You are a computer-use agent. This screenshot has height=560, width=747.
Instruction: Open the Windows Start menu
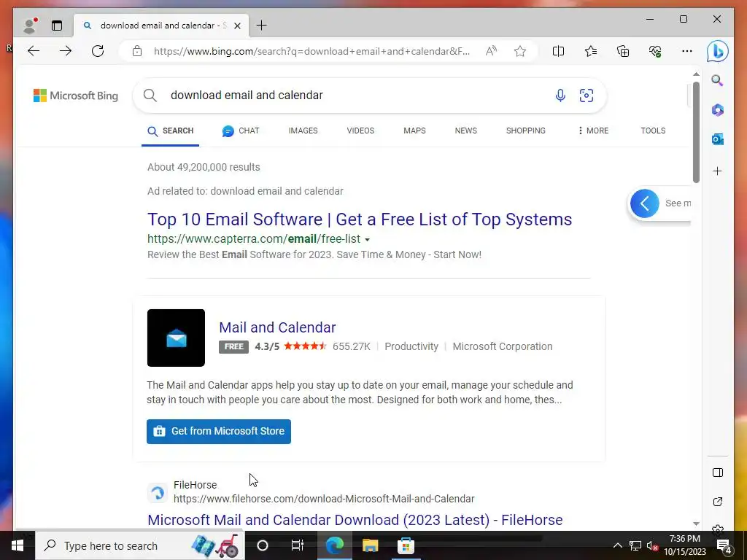18,545
